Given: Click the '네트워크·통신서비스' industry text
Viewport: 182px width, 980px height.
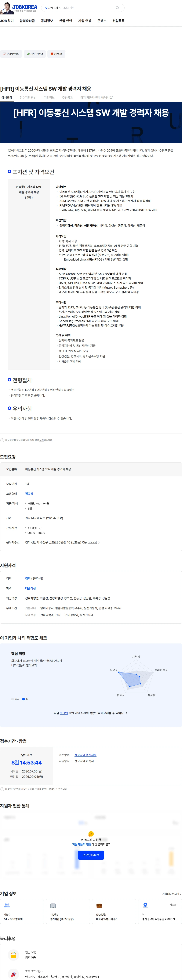Looking at the screenshot, I should [107, 919].
